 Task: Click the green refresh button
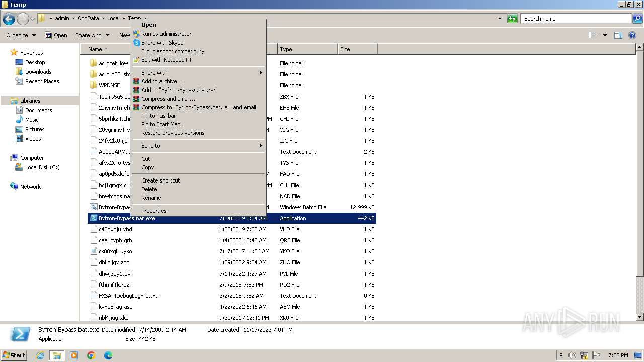512,19
